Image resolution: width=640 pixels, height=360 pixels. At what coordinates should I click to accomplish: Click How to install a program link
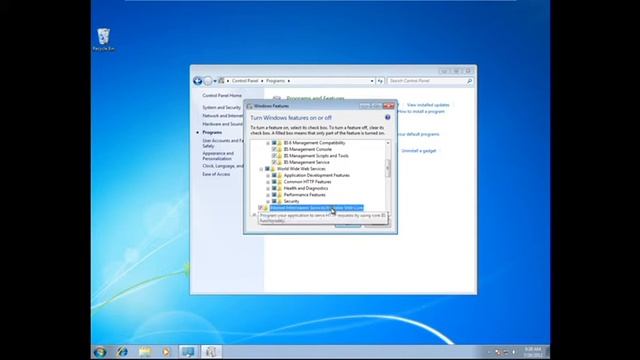tap(421, 111)
